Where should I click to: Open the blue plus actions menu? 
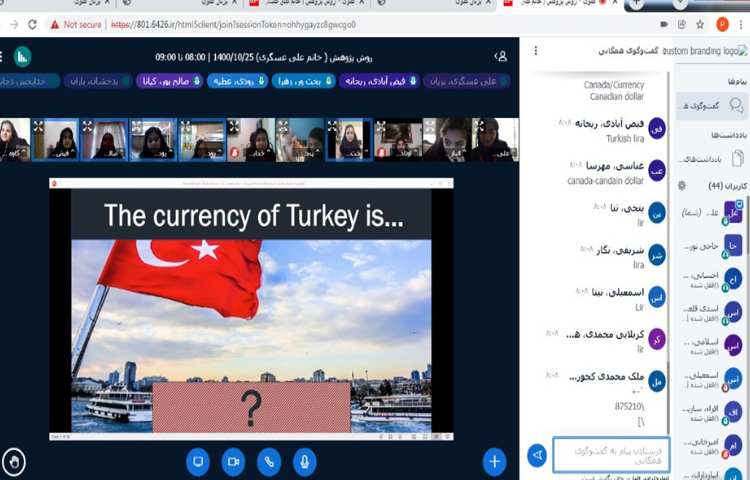(495, 461)
